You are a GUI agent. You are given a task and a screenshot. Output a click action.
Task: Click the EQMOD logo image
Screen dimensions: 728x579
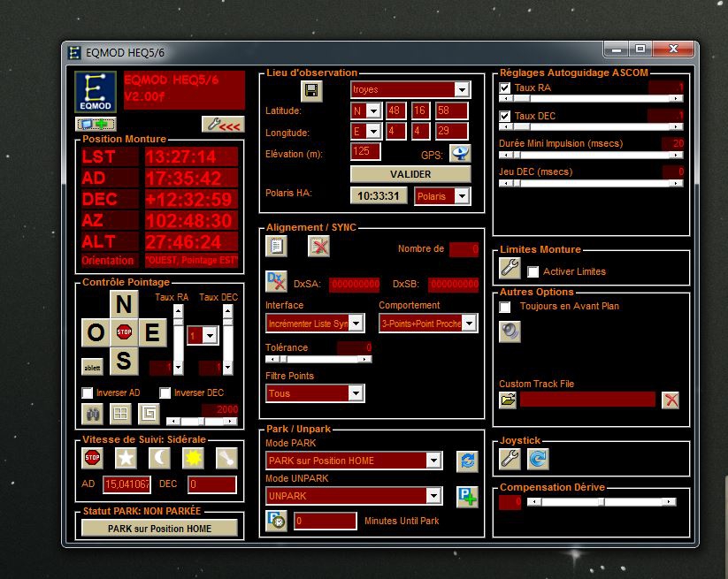click(96, 92)
